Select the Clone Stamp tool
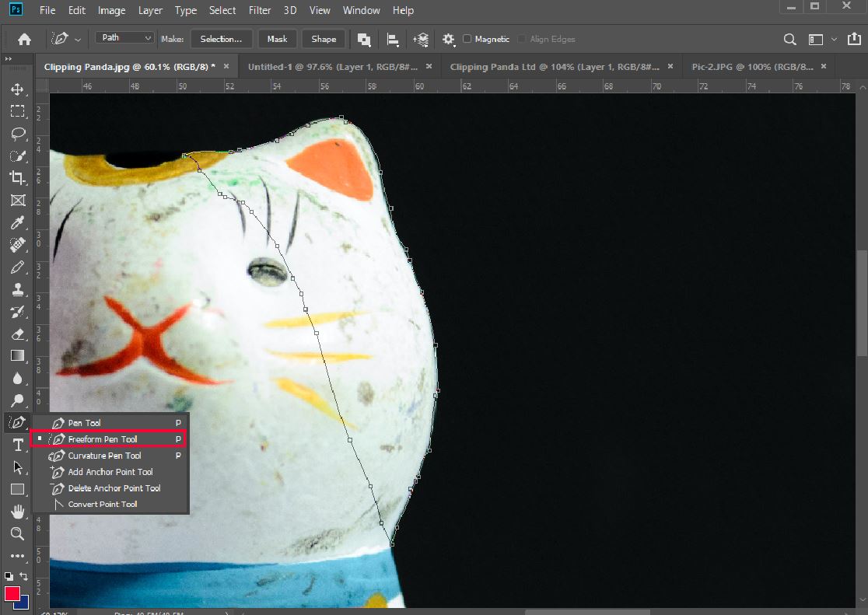 coord(17,289)
